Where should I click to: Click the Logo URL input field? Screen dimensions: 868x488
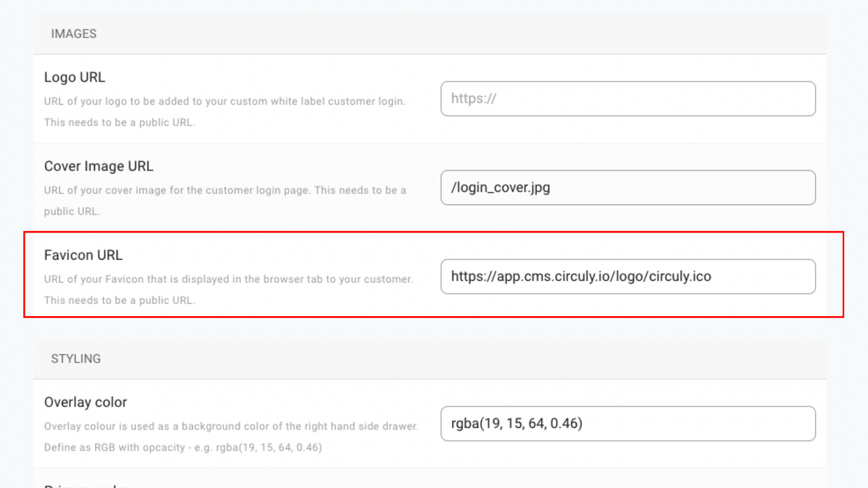click(x=628, y=99)
